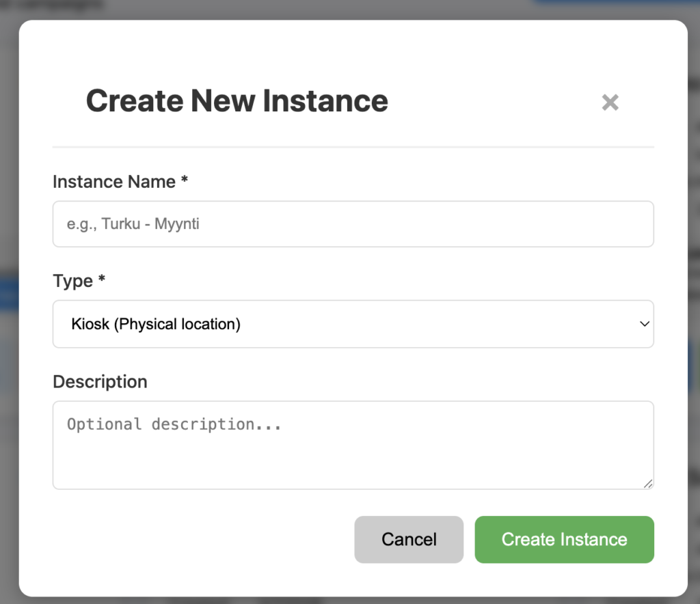This screenshot has height=604, width=700.
Task: Submit with the Create Instance button
Action: pyautogui.click(x=564, y=539)
